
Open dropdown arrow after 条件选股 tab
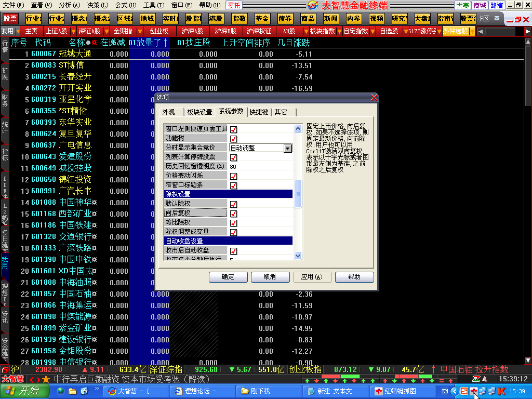472,31
